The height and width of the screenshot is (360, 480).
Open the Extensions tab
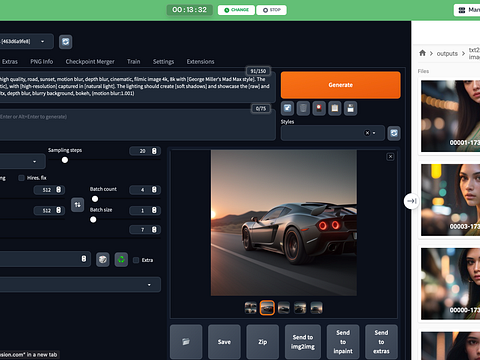(x=200, y=62)
